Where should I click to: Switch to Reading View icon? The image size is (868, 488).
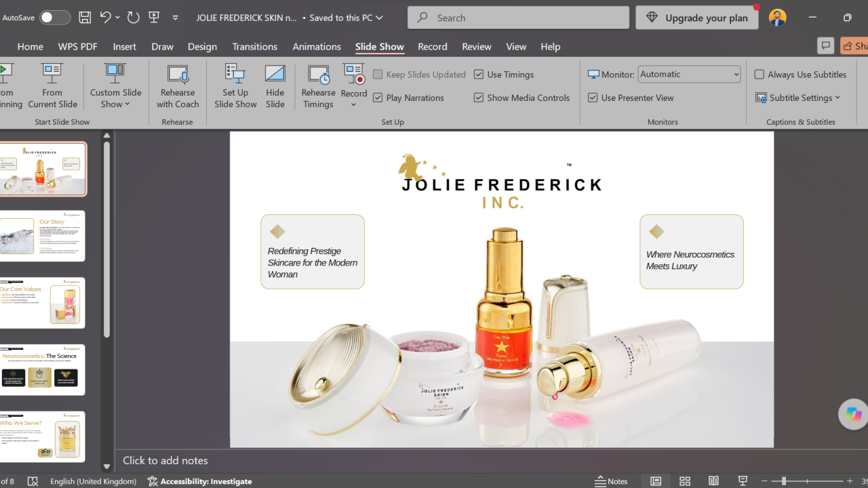pyautogui.click(x=713, y=481)
